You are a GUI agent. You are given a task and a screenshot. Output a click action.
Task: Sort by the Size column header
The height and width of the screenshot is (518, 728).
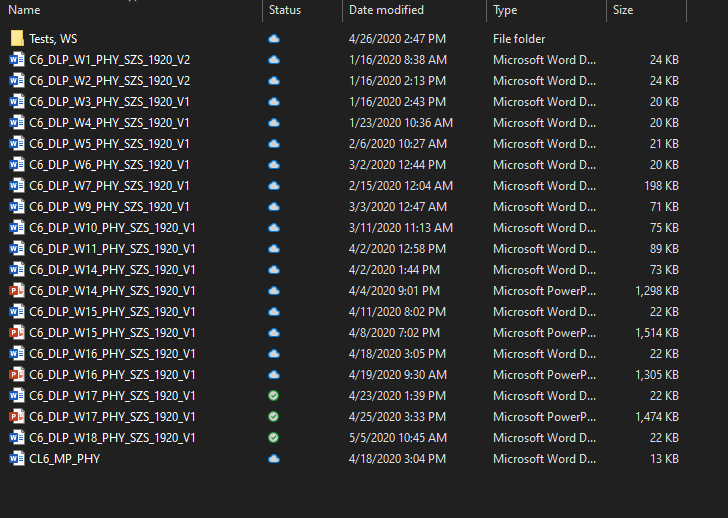(x=623, y=10)
